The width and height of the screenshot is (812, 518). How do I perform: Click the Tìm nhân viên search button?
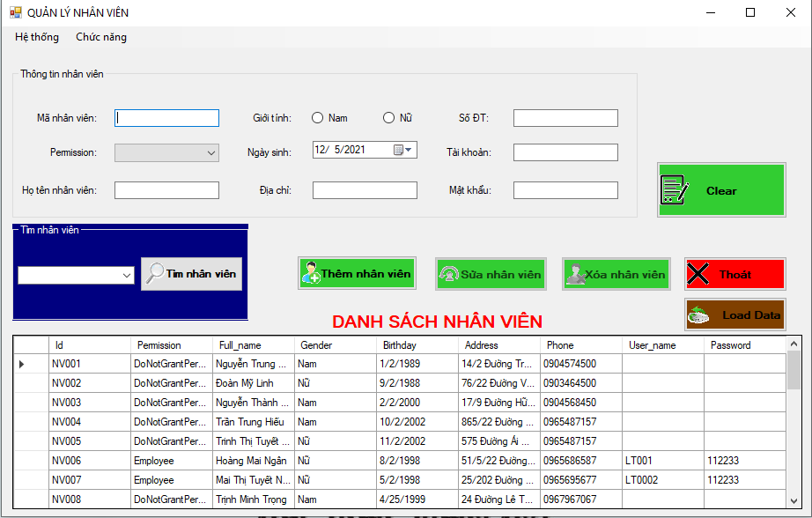pyautogui.click(x=192, y=274)
